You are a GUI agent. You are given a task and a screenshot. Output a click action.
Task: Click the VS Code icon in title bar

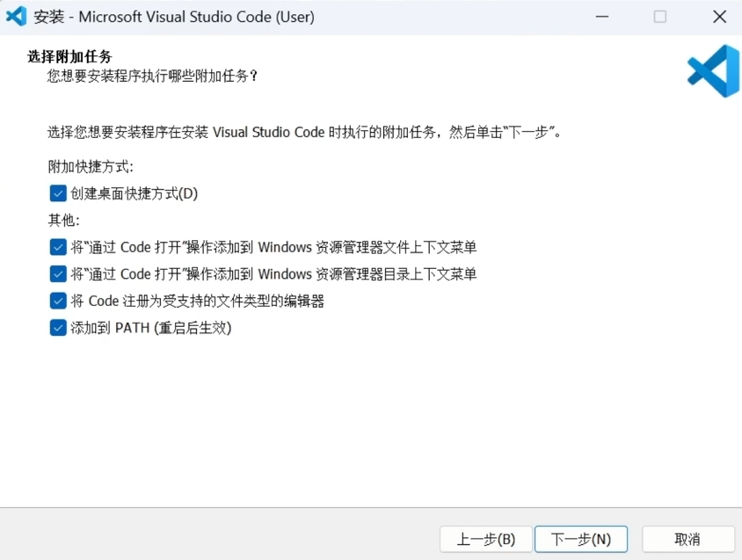coord(17,17)
